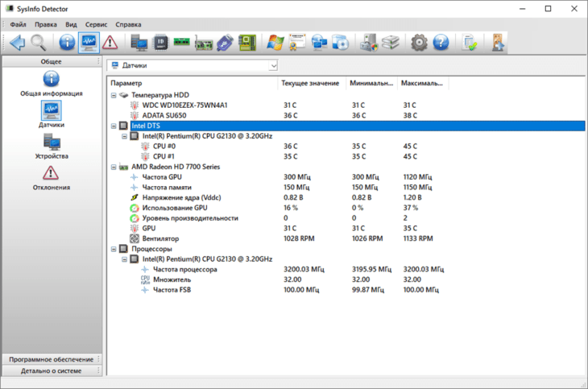588x389 pixels.
Task: Click the computer with shield toolbar icon
Action: [369, 43]
